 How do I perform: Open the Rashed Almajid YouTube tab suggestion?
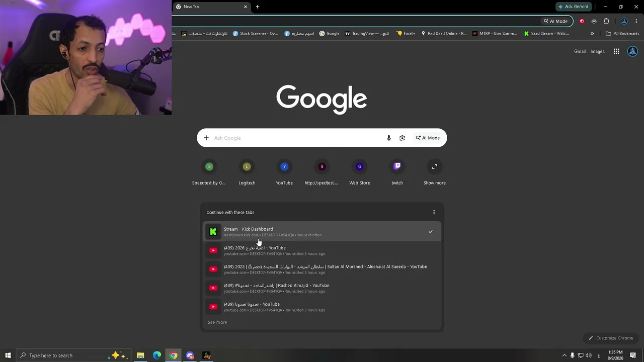tap(322, 288)
